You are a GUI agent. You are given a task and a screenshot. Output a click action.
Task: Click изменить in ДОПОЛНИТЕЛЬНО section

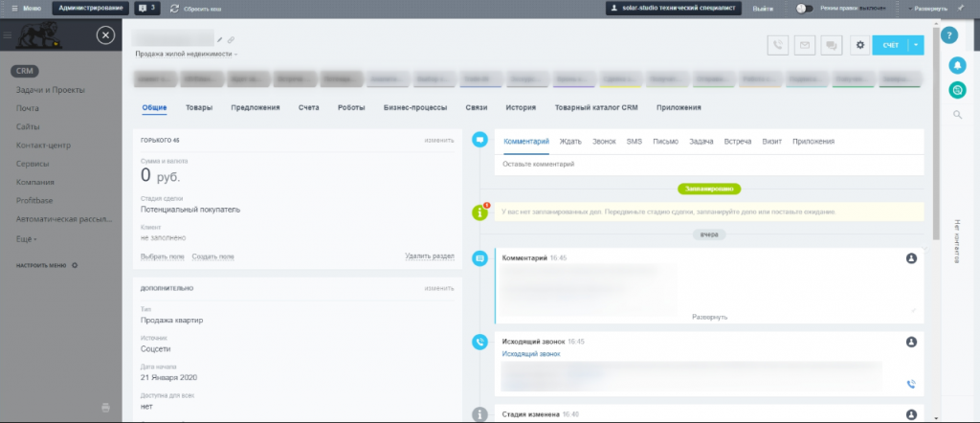439,288
